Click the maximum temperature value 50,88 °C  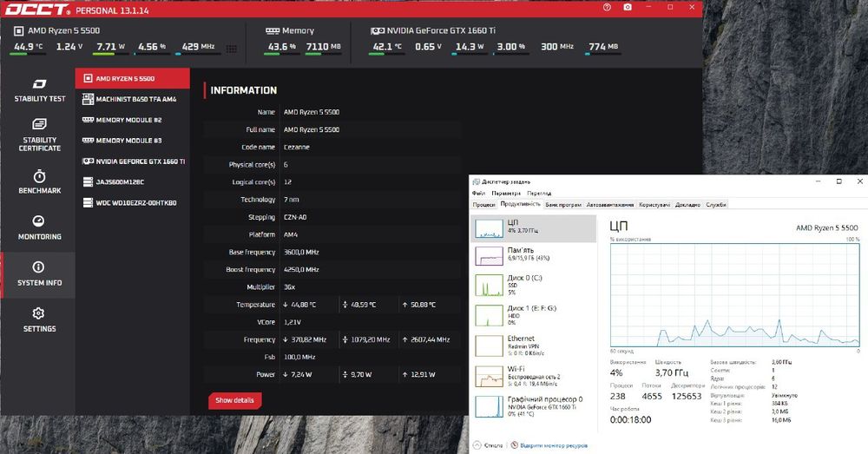click(423, 305)
